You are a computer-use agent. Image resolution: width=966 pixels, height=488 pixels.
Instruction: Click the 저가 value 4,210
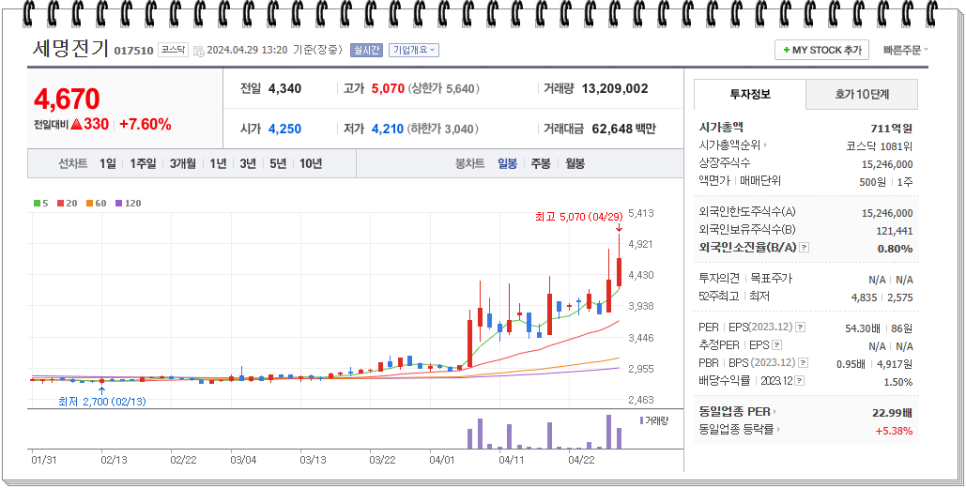388,129
